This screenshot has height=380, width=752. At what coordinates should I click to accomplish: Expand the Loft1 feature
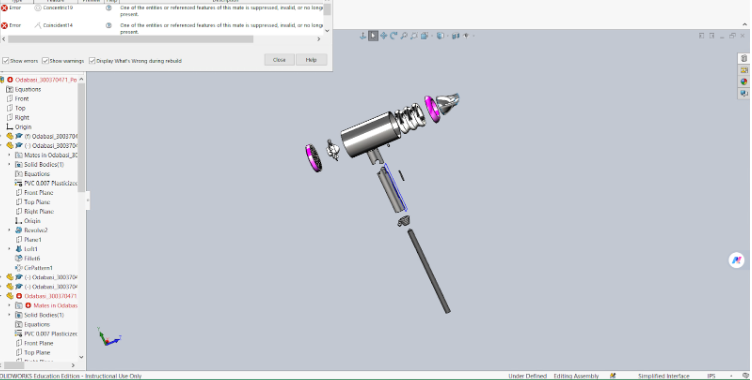[x=9, y=249]
